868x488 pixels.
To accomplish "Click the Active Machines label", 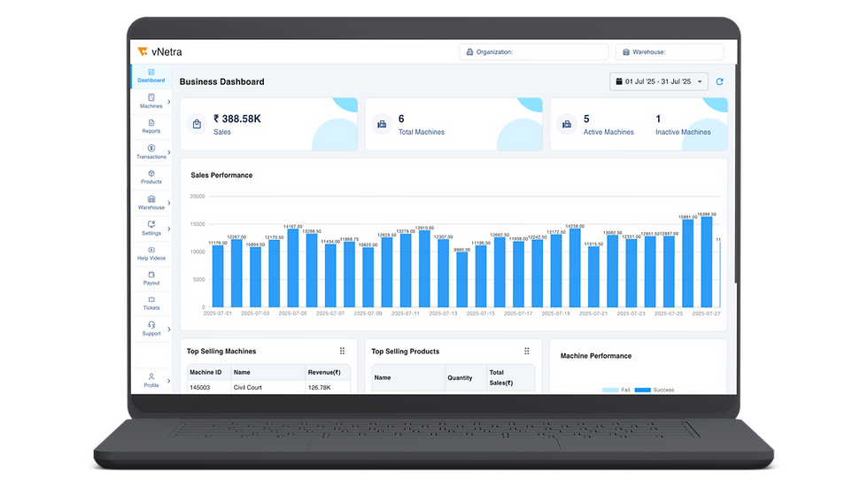I will point(608,132).
